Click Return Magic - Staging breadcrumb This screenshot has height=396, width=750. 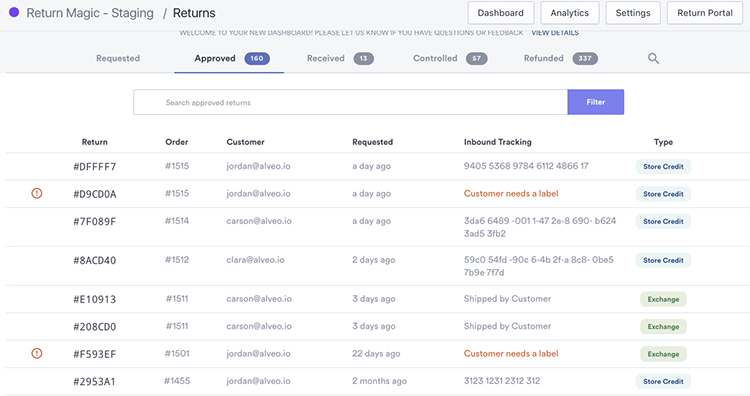[90, 13]
